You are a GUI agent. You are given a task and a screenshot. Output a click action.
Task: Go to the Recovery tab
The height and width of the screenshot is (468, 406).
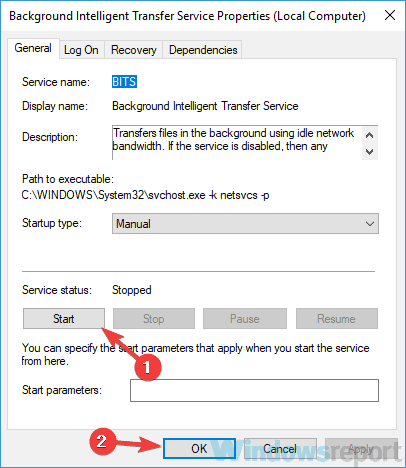coord(133,50)
